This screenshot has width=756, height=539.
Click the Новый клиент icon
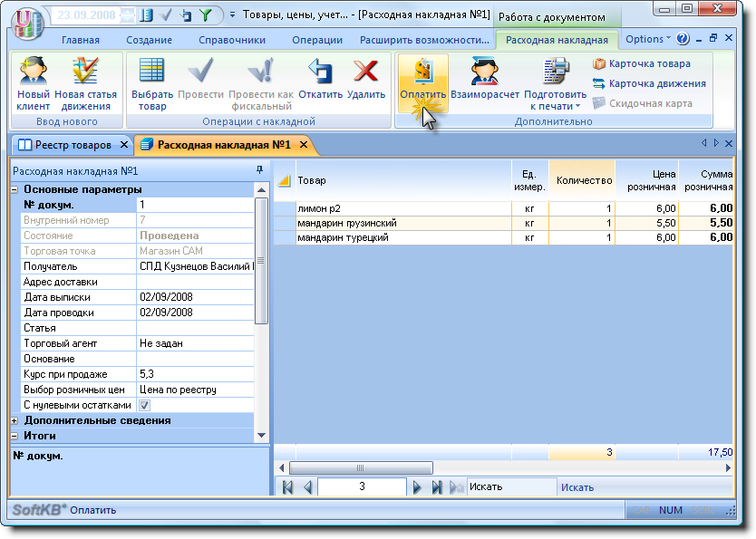(x=33, y=71)
